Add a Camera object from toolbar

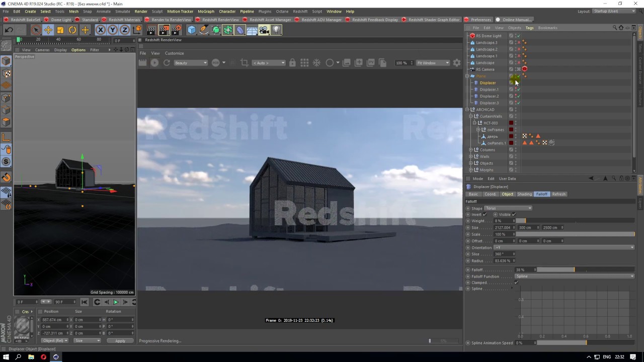pos(264,30)
